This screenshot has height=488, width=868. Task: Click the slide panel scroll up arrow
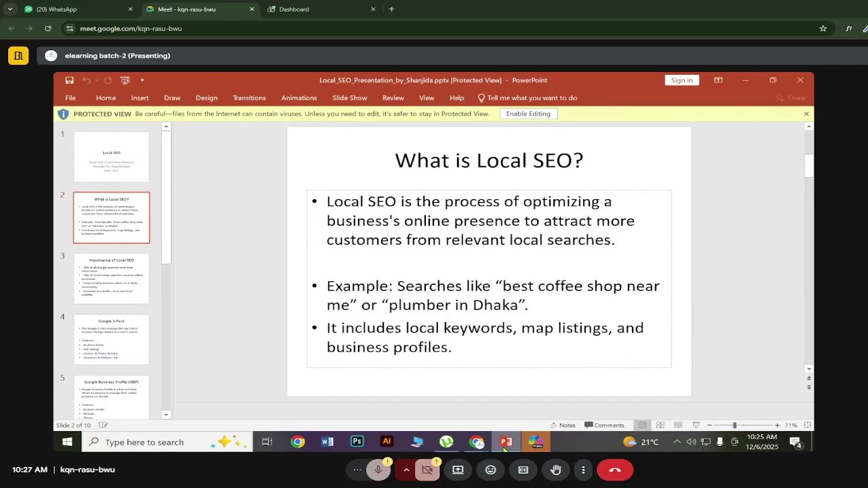[167, 127]
